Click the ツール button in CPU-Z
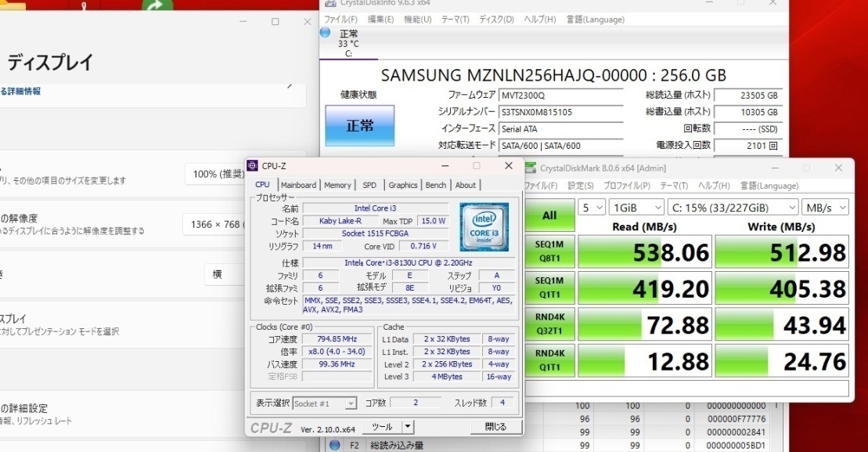868x452 pixels. (382, 426)
